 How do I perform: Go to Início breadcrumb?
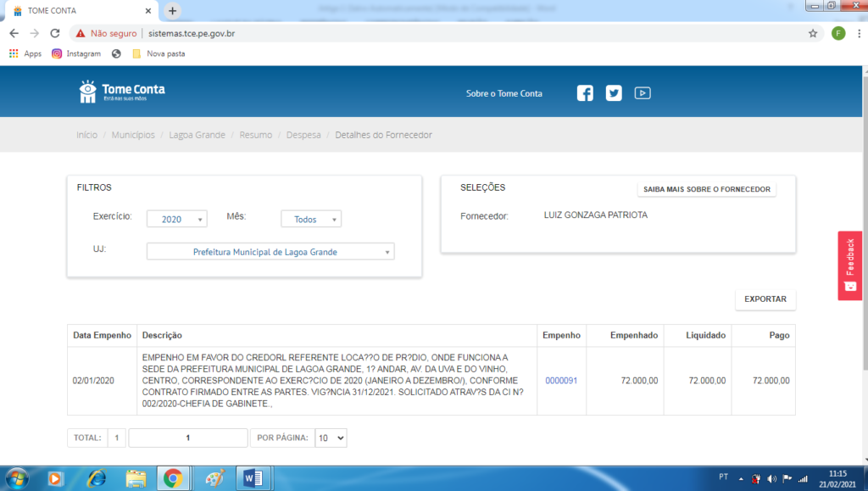click(87, 135)
